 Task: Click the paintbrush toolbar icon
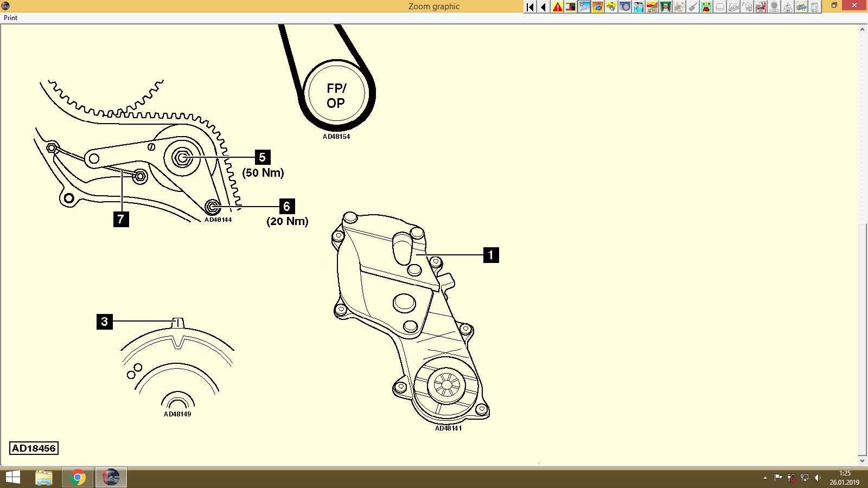tap(692, 7)
